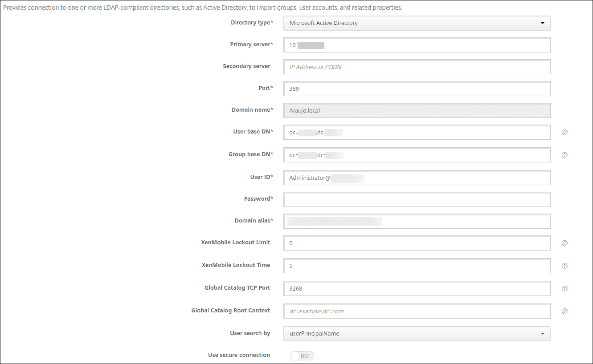Select the XenMobile Lockout Limit field
Screen dimensions: 593x364
(417, 243)
